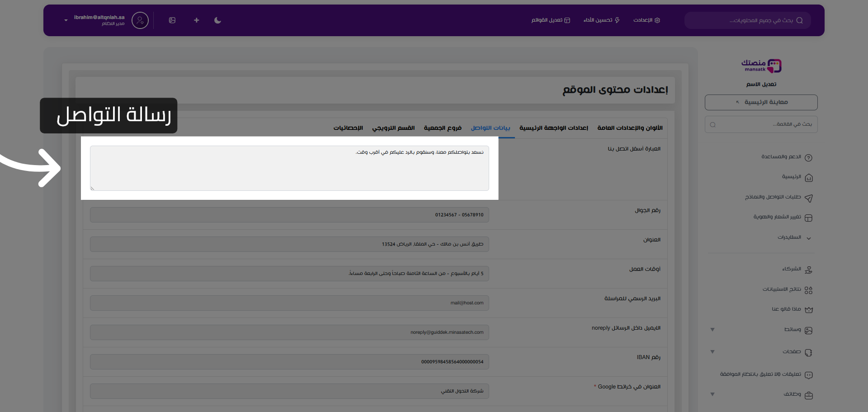Open نتائج الاستبيانات survey results icon
868x412 pixels.
click(x=782, y=289)
